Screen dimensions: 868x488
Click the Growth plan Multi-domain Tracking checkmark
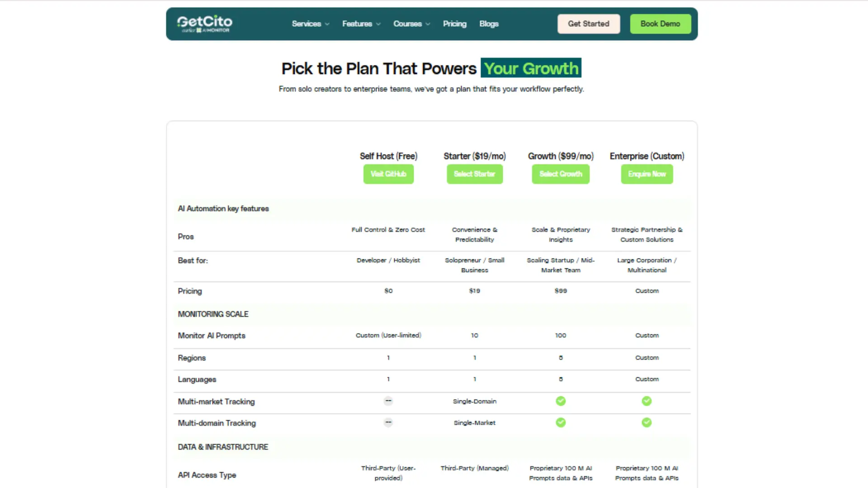pos(561,422)
